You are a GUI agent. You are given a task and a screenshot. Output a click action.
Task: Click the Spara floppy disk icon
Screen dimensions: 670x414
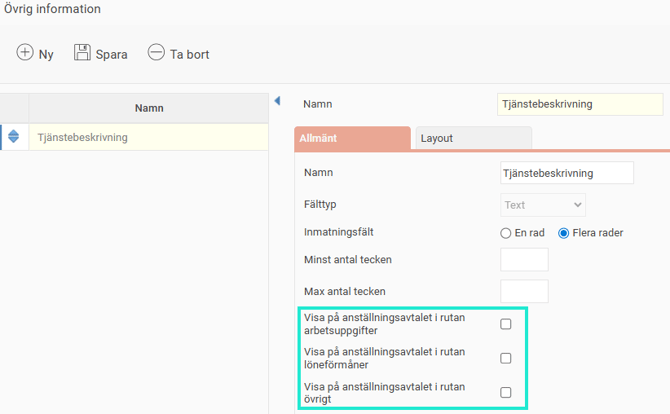pyautogui.click(x=82, y=53)
